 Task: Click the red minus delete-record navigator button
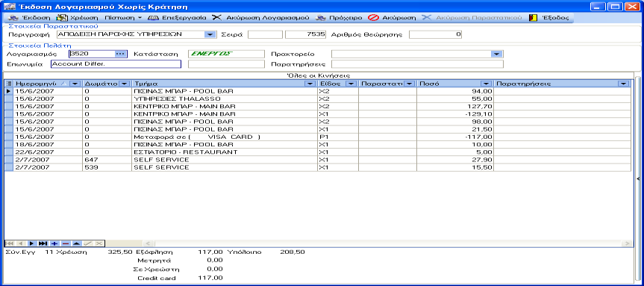pos(65,243)
